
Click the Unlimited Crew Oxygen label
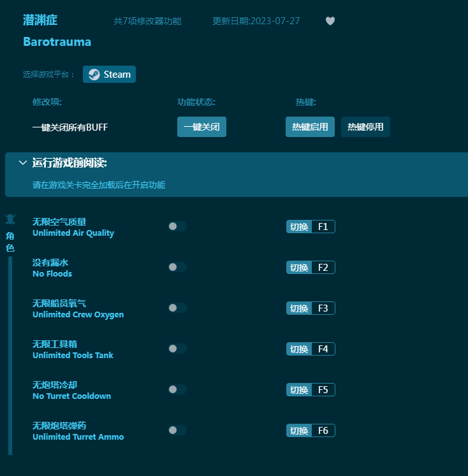[x=78, y=315]
